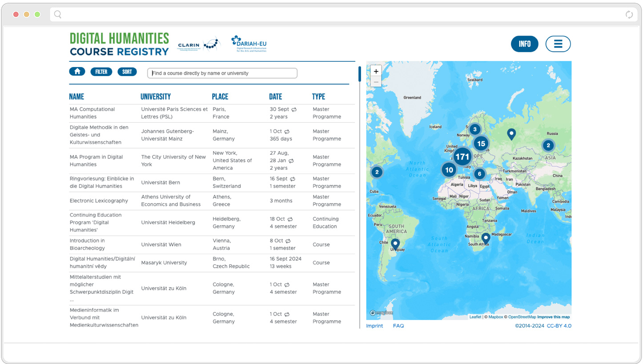Open the Sort options
The width and height of the screenshot is (643, 364).
pos(127,72)
